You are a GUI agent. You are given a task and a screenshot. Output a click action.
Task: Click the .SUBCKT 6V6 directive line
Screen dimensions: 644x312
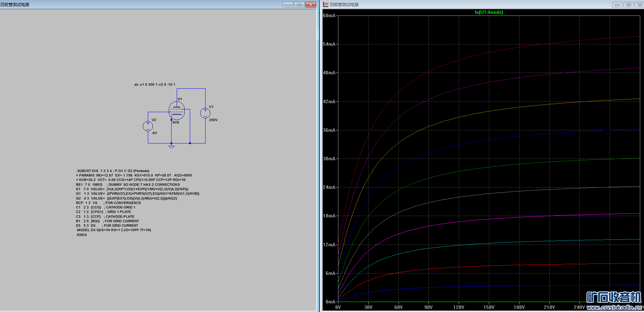(112, 171)
